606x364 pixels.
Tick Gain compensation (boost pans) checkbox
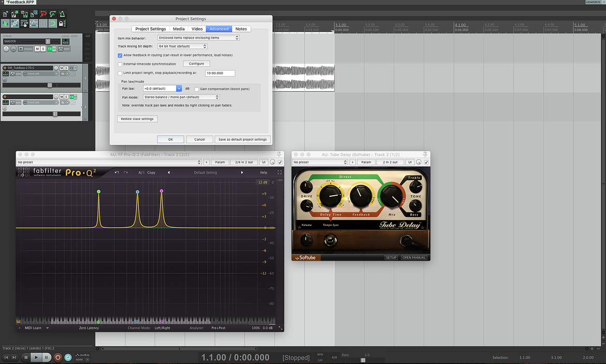[x=197, y=89]
